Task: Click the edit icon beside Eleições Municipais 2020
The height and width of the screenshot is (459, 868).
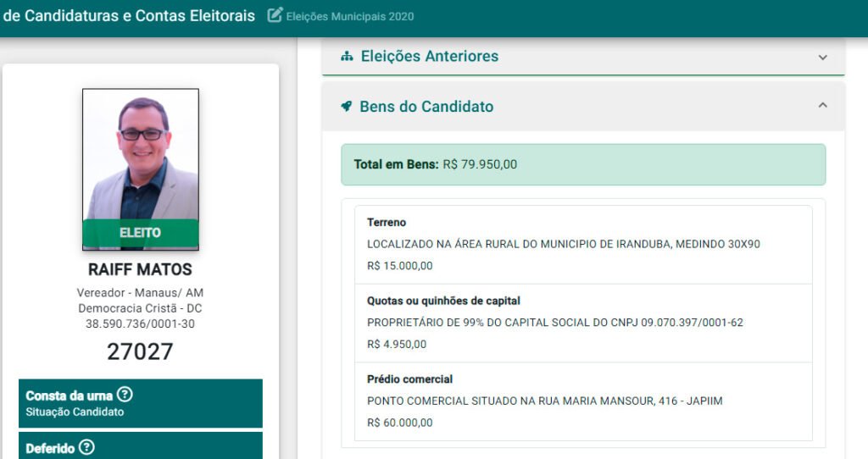Action: (x=275, y=15)
